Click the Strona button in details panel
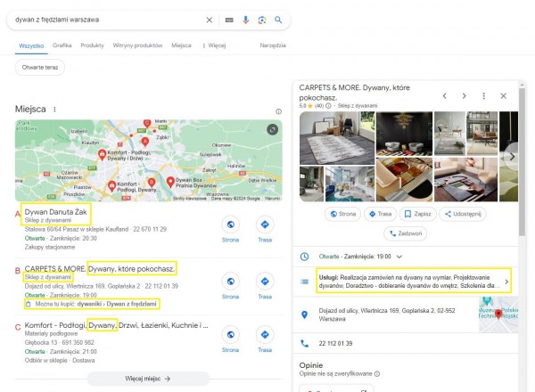The height and width of the screenshot is (392, 535). click(x=343, y=214)
